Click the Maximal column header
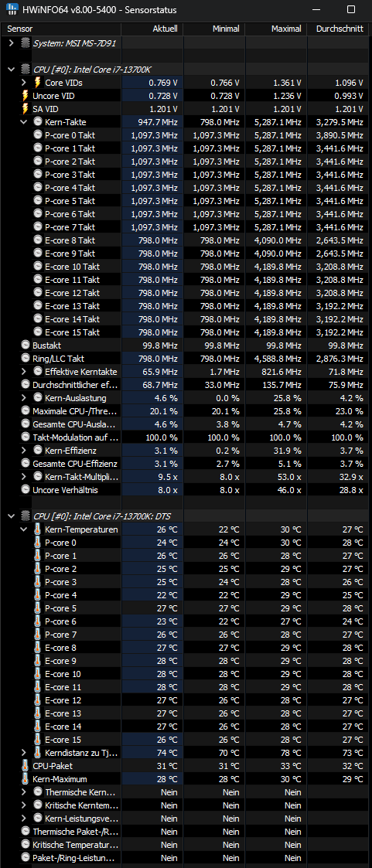The image size is (372, 868). click(276, 29)
